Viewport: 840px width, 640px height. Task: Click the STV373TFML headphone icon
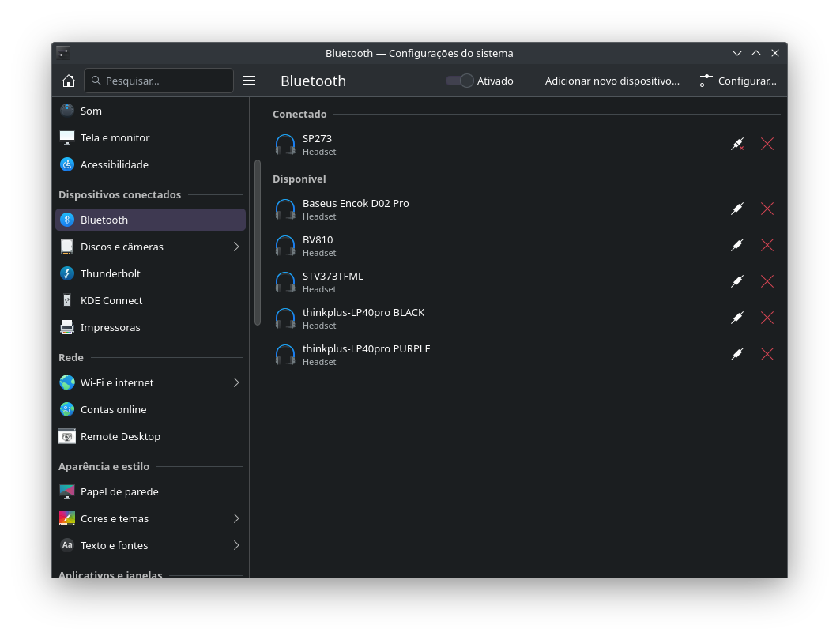click(x=285, y=282)
